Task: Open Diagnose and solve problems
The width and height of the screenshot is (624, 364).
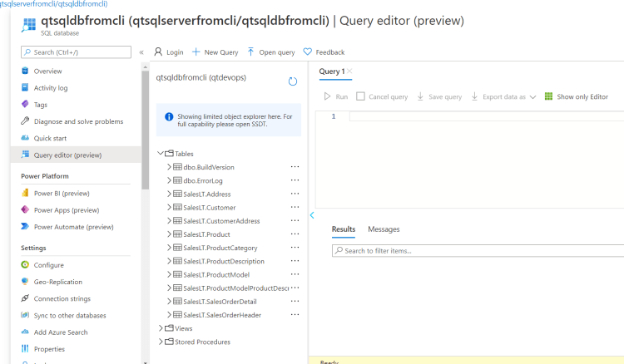Action: (72, 121)
